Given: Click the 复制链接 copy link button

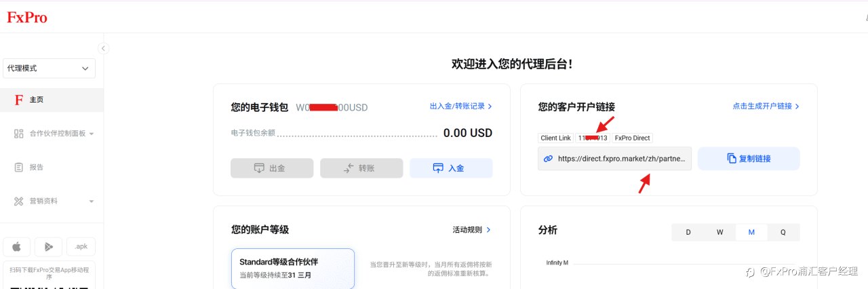Looking at the screenshot, I should 749,158.
